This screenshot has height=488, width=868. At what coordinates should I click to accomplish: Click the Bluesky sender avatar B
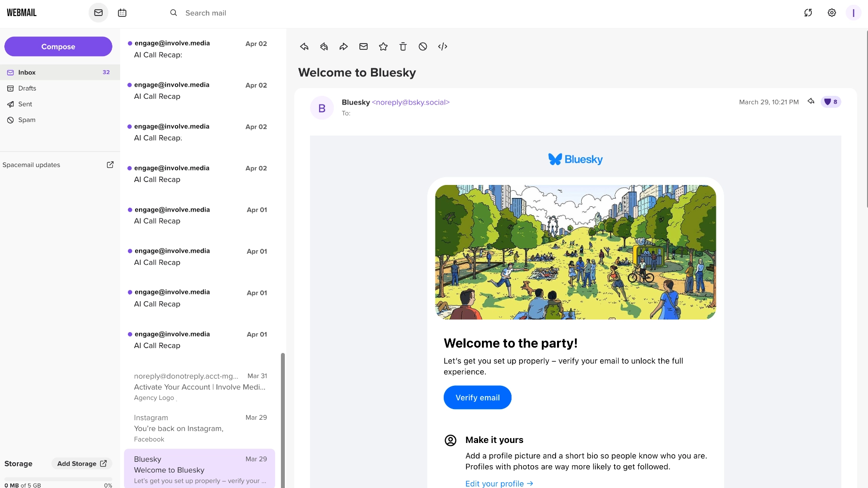[x=322, y=108]
